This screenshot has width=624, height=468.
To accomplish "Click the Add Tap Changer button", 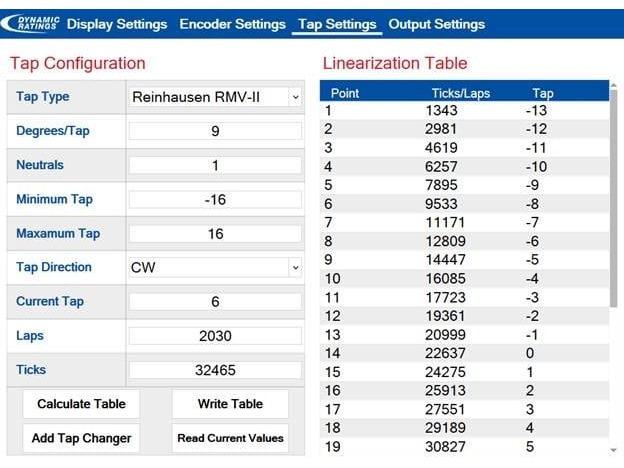I will point(81,438).
